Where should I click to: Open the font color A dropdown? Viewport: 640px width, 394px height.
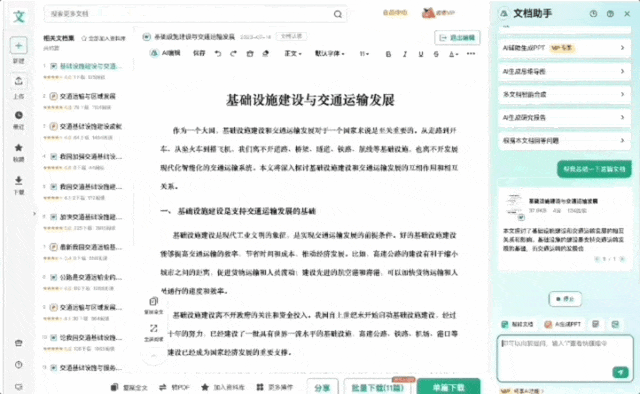click(x=453, y=54)
